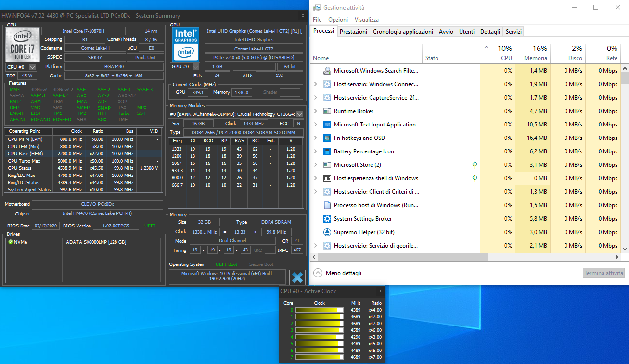Click the BIOS Version 1.07.06TPCS field

point(116,226)
